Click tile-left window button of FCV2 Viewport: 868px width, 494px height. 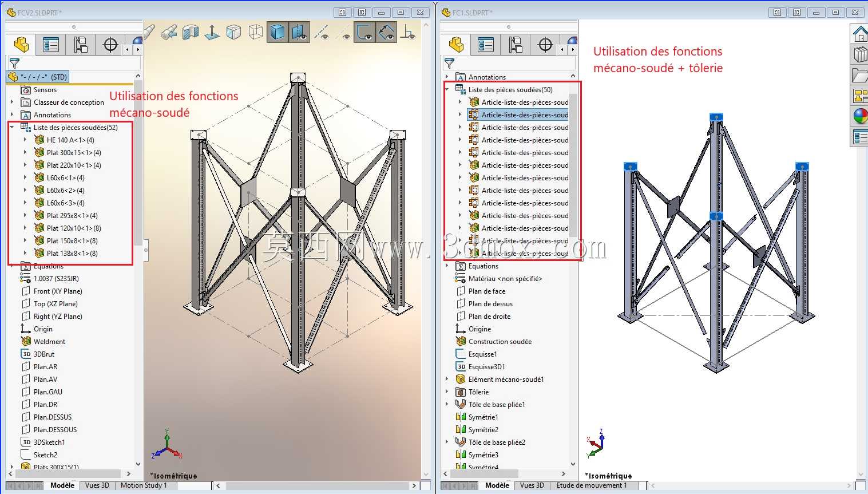click(342, 12)
